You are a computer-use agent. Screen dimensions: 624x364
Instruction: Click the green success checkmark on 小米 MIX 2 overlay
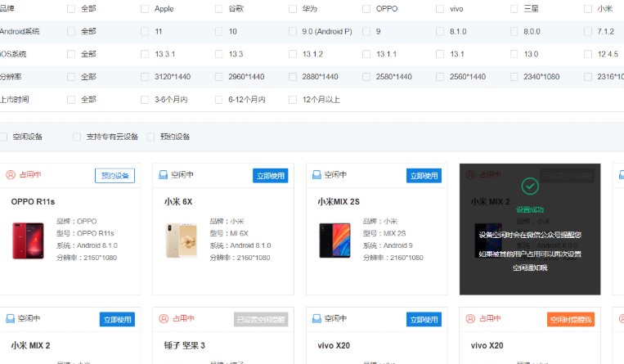click(x=530, y=186)
